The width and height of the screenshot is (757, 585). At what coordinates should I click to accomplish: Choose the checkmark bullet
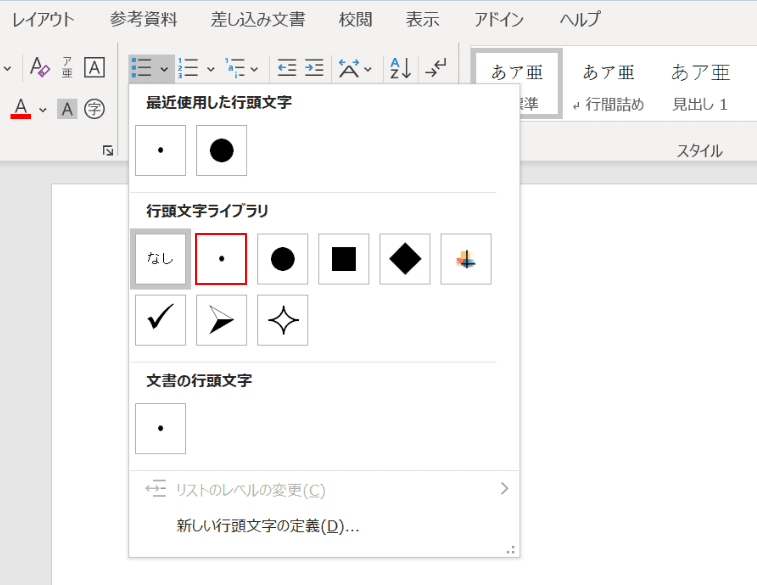(x=160, y=320)
